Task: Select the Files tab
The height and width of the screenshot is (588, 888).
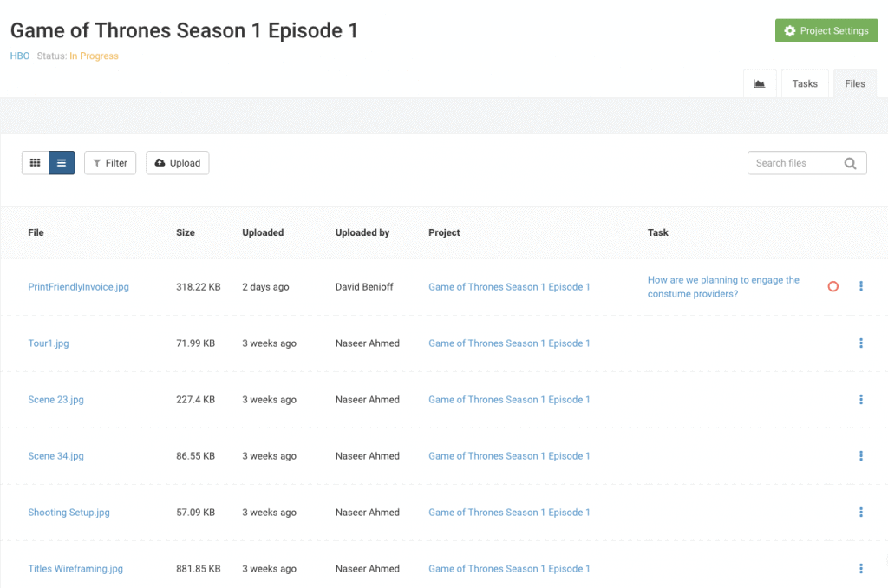Action: point(855,84)
